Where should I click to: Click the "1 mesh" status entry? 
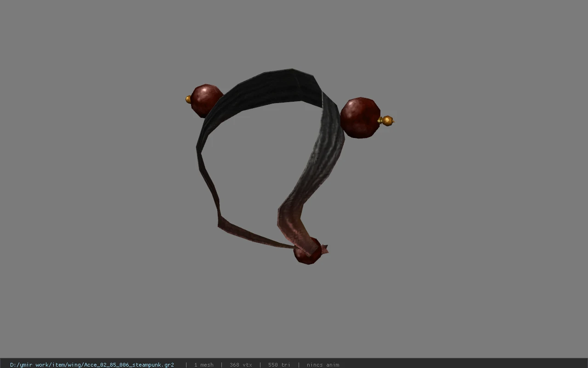[x=204, y=365]
